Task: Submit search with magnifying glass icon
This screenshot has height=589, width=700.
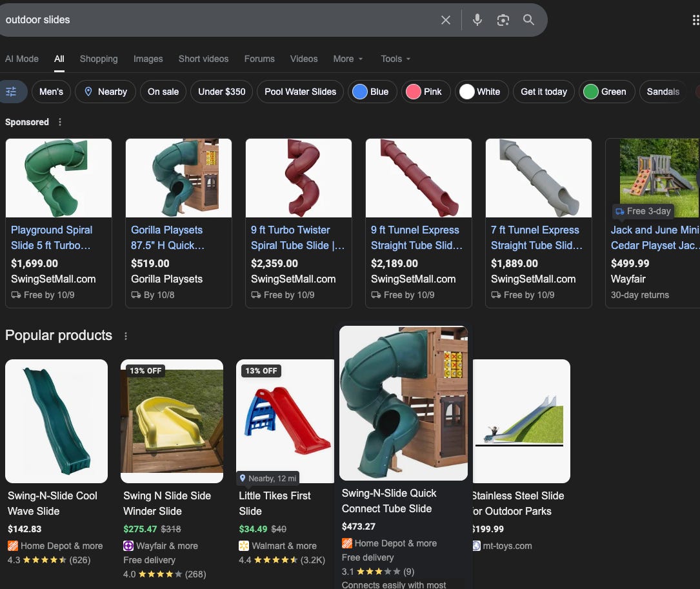Action: point(528,20)
